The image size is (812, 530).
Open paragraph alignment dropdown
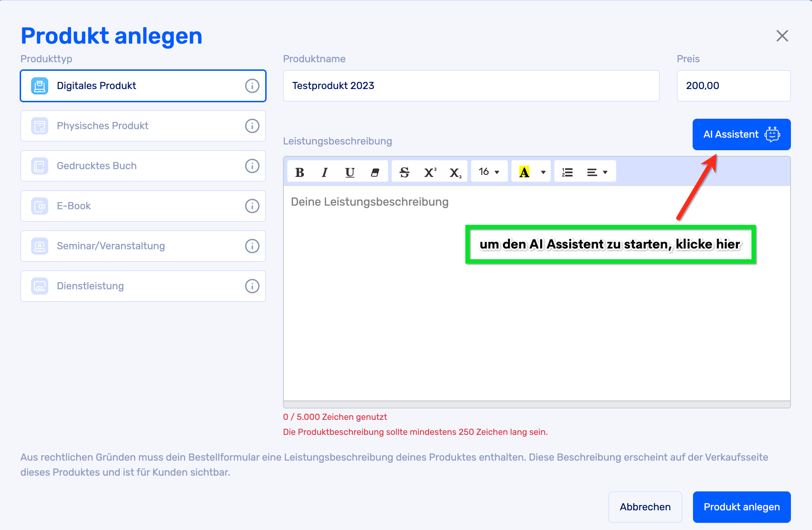(x=597, y=172)
